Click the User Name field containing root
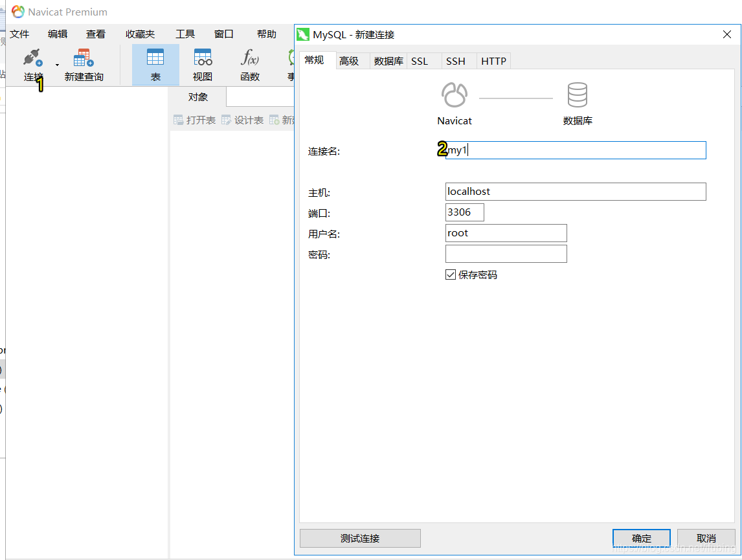This screenshot has width=742, height=560. pos(506,233)
